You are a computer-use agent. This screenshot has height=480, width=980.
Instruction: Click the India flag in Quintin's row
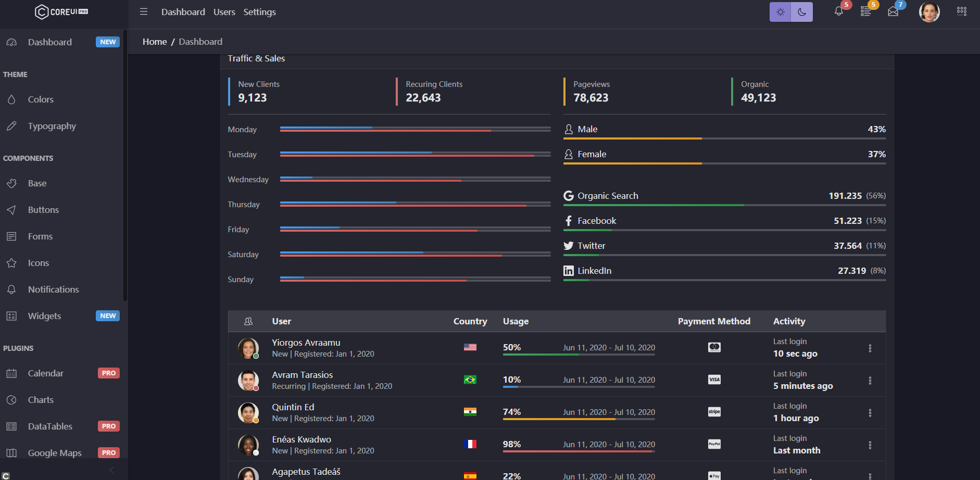[470, 412]
